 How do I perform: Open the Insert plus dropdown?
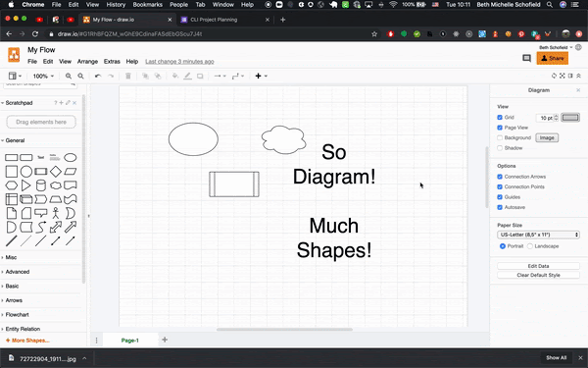261,76
